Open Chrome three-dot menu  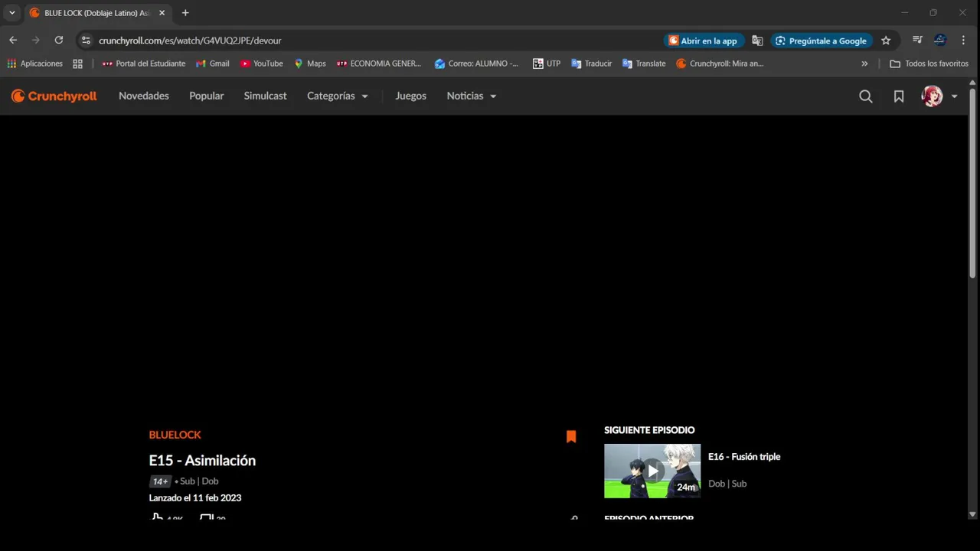963,41
